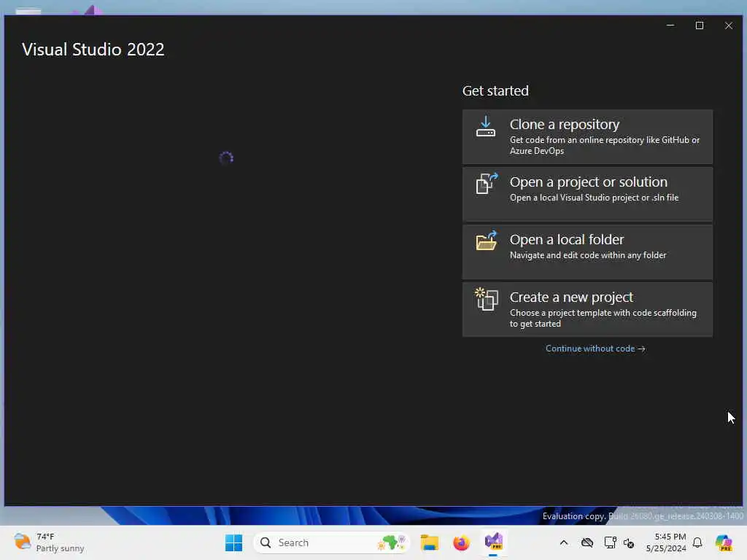Choose the Open a project or solution title
Screen dimensions: 747x560
pyautogui.click(x=589, y=182)
